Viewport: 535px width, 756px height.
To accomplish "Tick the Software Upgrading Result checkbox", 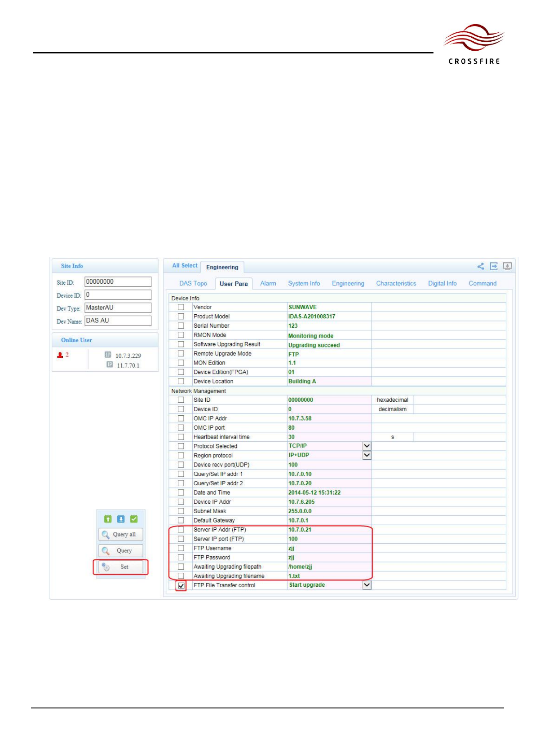I will (x=181, y=344).
